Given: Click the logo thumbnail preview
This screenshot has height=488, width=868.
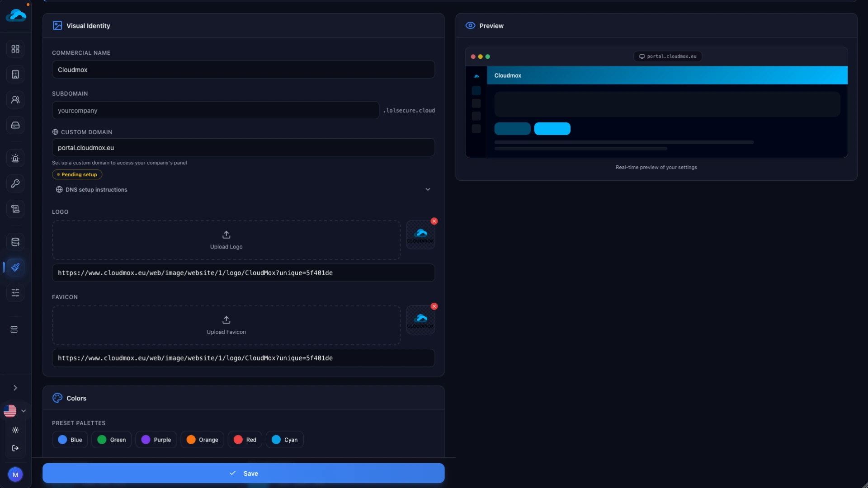Looking at the screenshot, I should click(420, 235).
